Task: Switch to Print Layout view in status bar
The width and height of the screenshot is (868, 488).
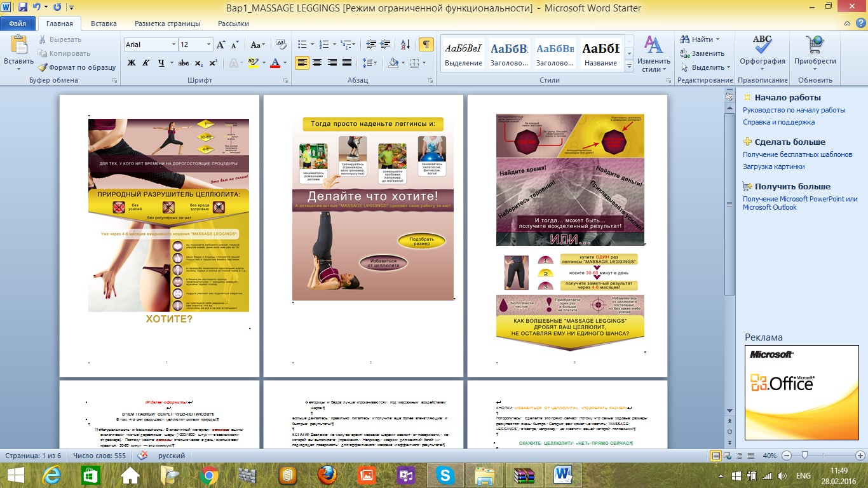Action: pyautogui.click(x=716, y=456)
